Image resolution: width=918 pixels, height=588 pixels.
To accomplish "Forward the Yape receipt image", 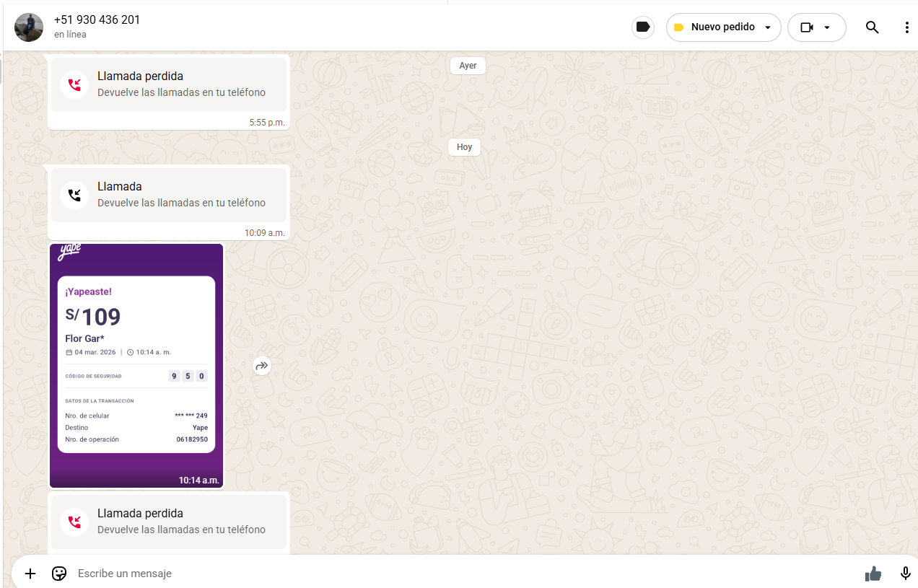I will click(x=261, y=366).
